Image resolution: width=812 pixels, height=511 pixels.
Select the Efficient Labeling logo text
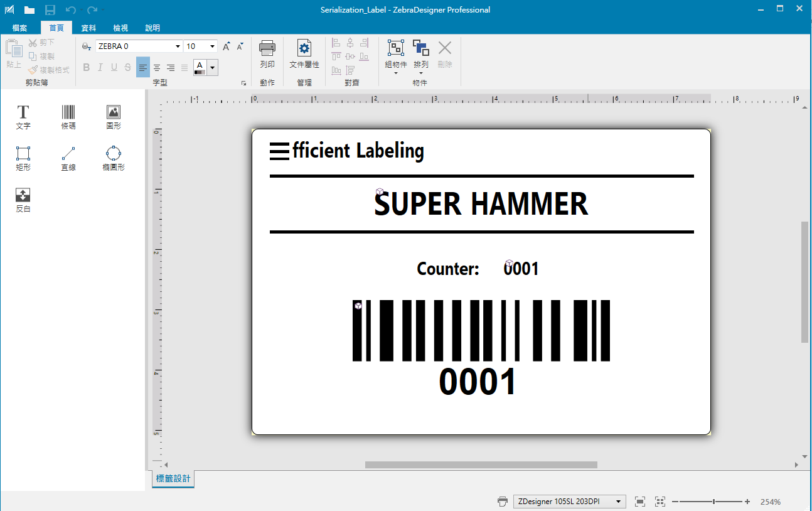(347, 151)
